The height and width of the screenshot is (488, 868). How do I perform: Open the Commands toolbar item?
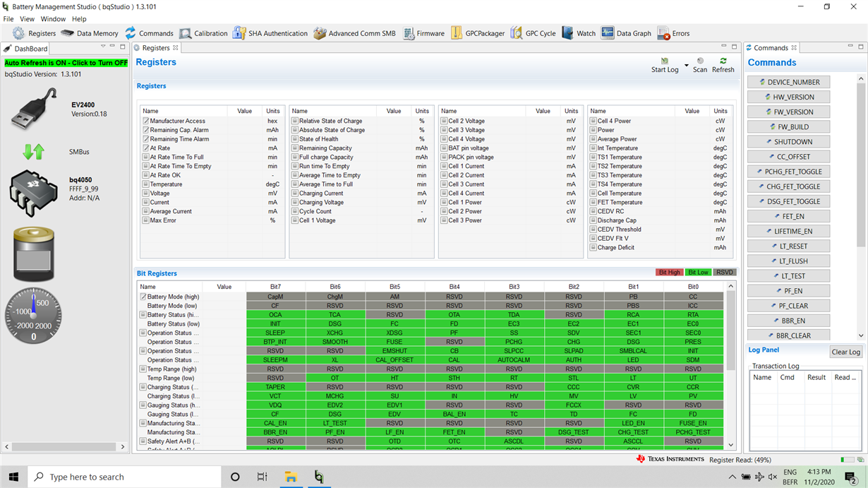click(149, 33)
